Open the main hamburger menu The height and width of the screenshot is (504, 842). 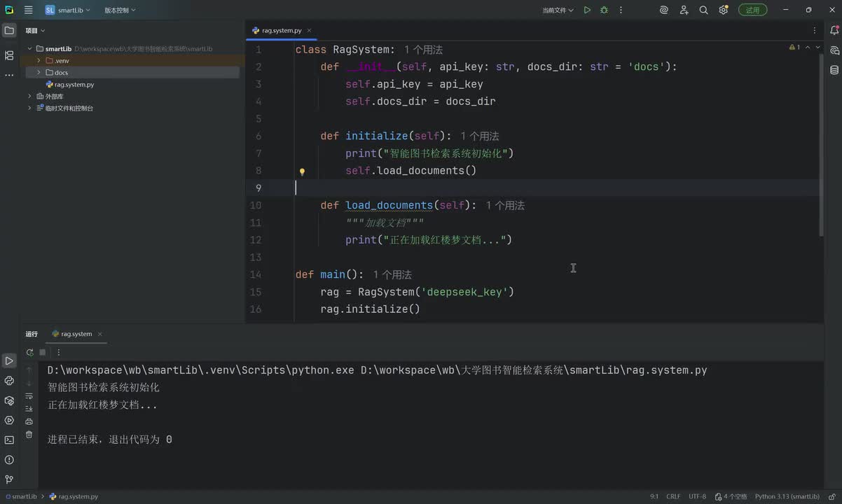click(28, 10)
